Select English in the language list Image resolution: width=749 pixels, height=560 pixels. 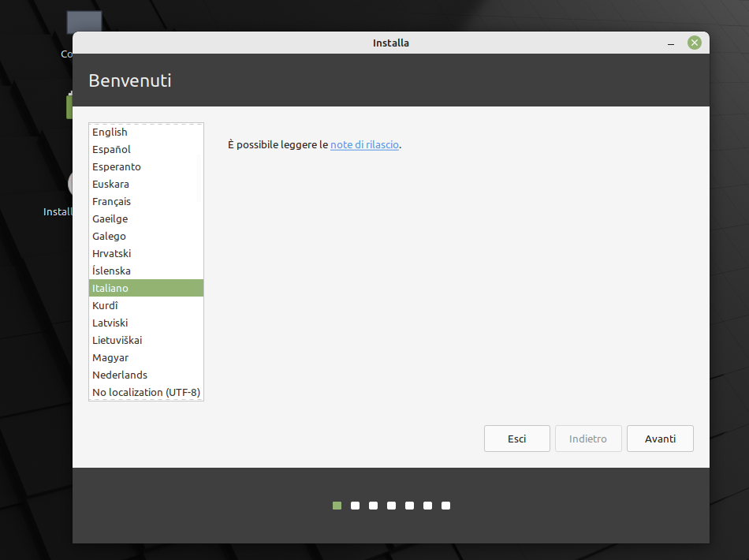(x=146, y=133)
